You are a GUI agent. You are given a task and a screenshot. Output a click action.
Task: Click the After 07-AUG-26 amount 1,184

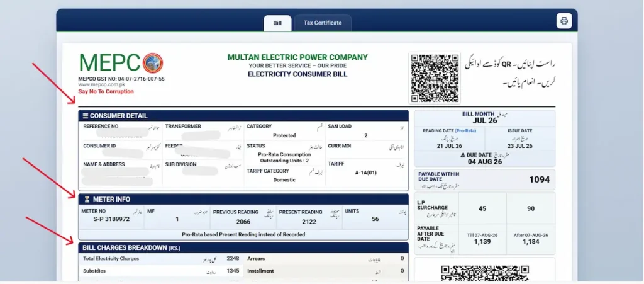pos(531,242)
